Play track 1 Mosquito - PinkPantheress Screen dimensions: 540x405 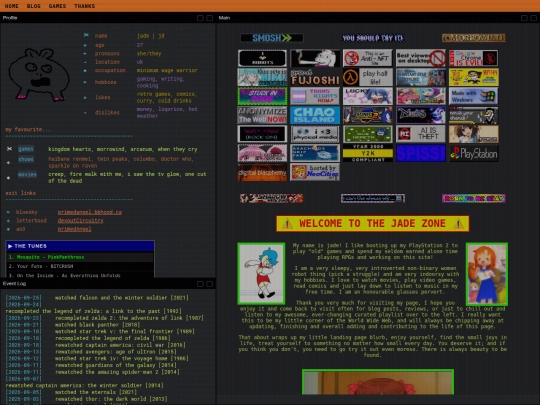(80, 257)
